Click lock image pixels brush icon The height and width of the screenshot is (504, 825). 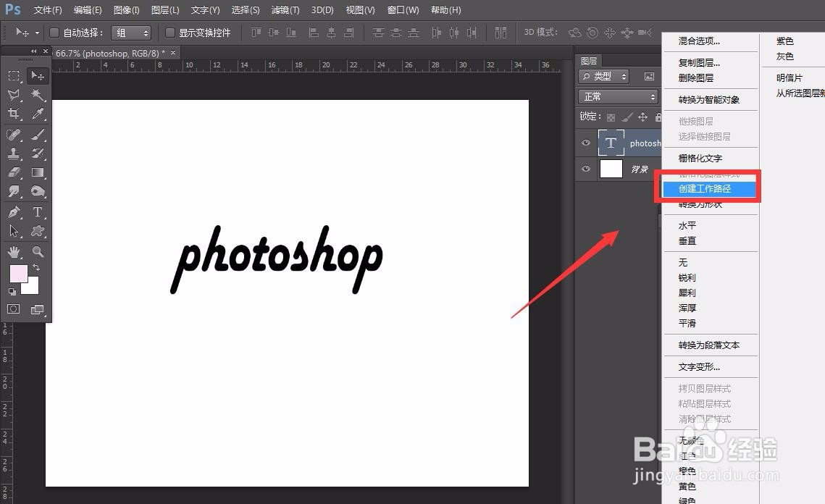tap(627, 117)
